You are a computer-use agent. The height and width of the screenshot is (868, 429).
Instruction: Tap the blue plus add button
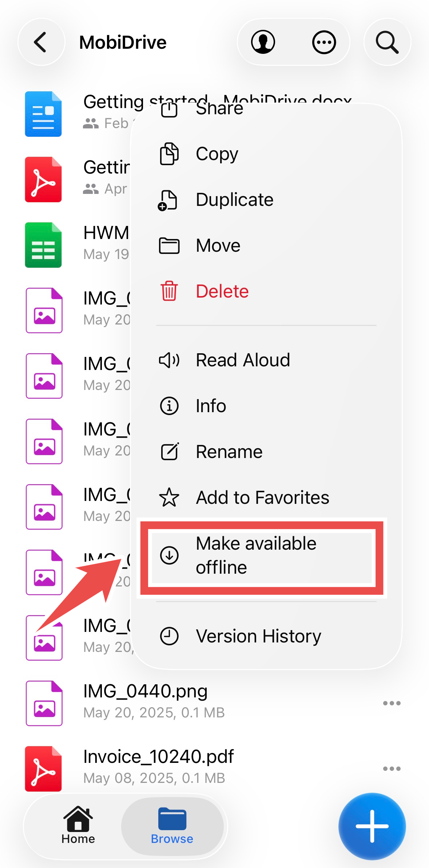coord(372,826)
